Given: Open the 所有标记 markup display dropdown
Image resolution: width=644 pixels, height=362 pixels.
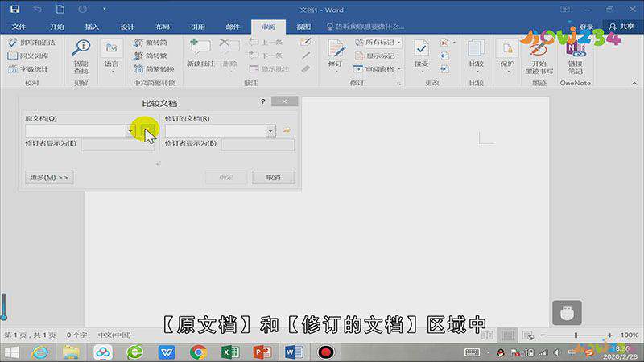Looking at the screenshot, I should [378, 43].
